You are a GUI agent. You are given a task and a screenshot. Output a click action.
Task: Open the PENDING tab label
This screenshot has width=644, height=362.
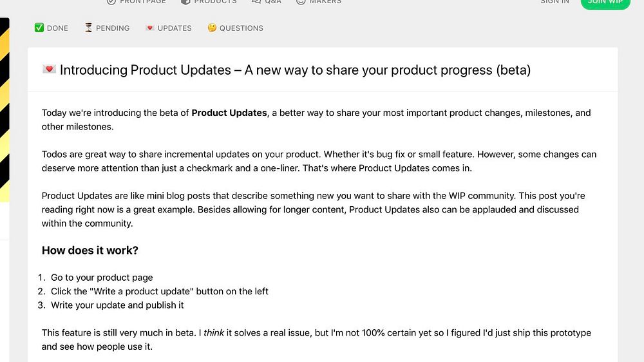tap(113, 28)
